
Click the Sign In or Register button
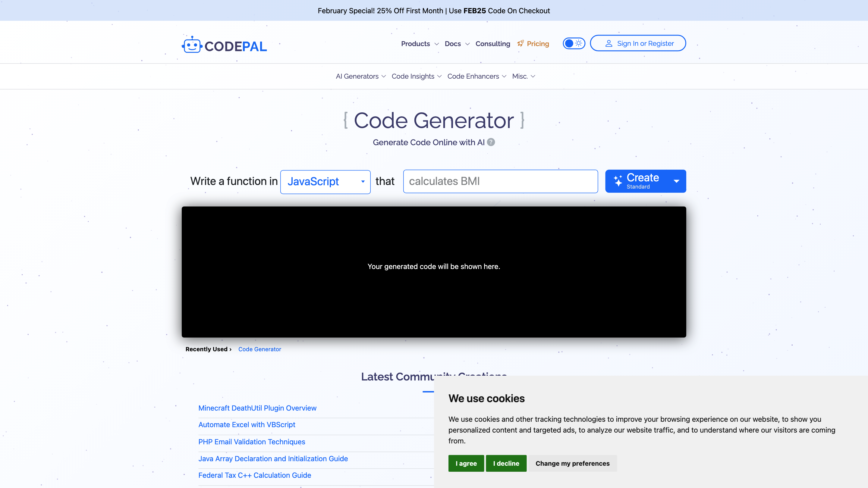tap(637, 43)
